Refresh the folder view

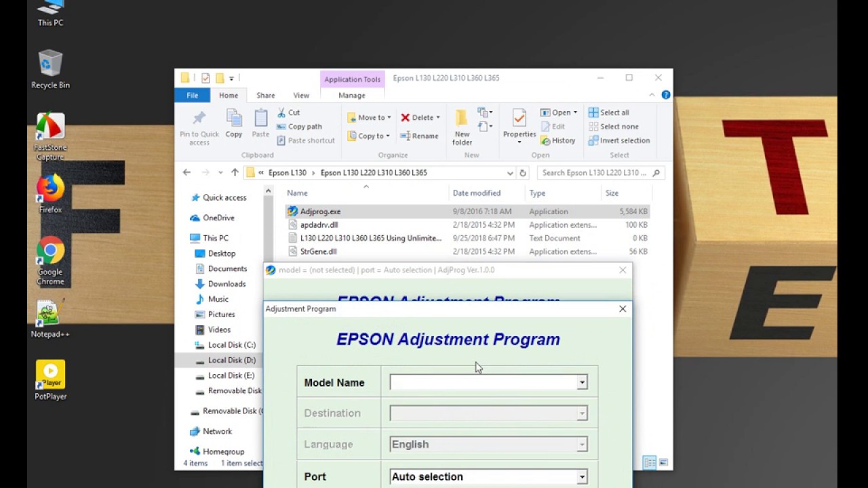[x=523, y=173]
